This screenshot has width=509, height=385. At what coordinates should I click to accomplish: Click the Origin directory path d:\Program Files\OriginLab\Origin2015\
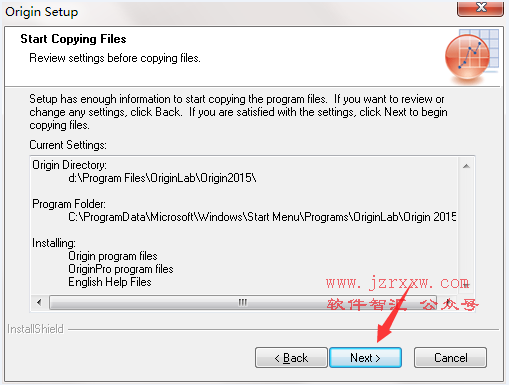click(x=162, y=178)
